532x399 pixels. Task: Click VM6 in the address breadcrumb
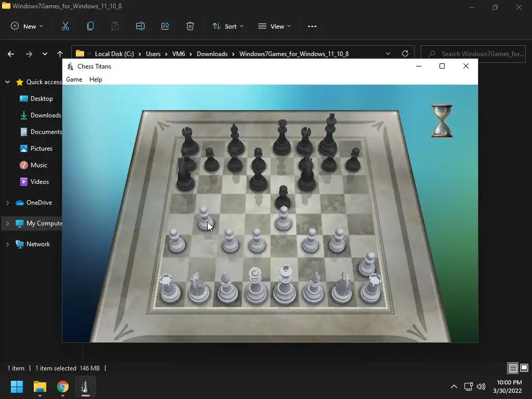(x=179, y=54)
